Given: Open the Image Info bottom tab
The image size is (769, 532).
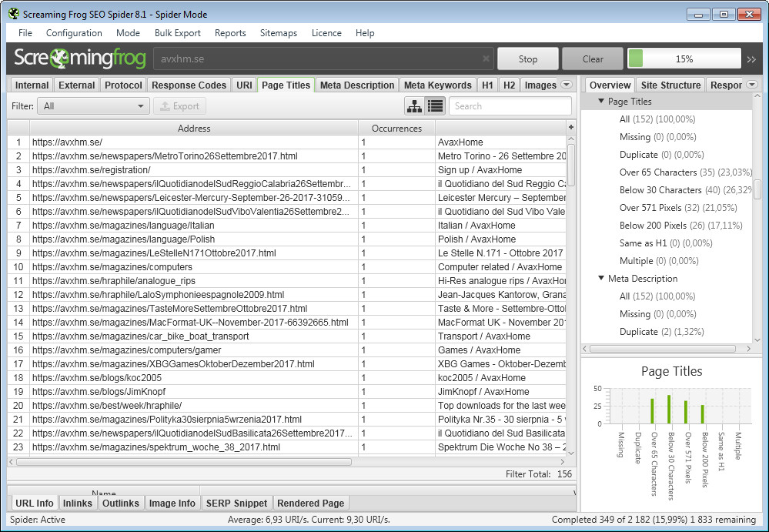Looking at the screenshot, I should [x=172, y=503].
